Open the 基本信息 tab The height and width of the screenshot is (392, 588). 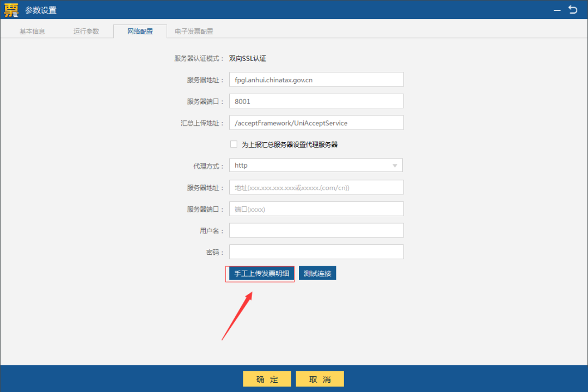click(32, 32)
